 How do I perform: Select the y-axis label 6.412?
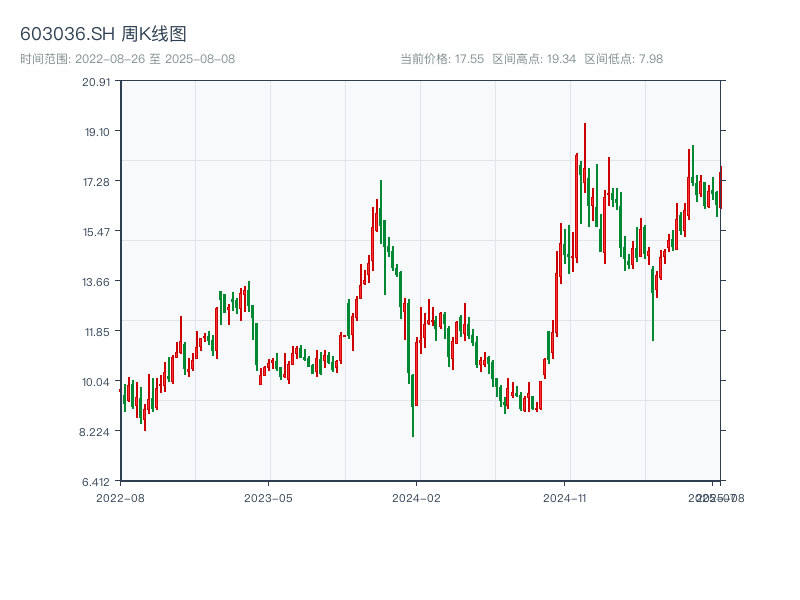click(96, 482)
